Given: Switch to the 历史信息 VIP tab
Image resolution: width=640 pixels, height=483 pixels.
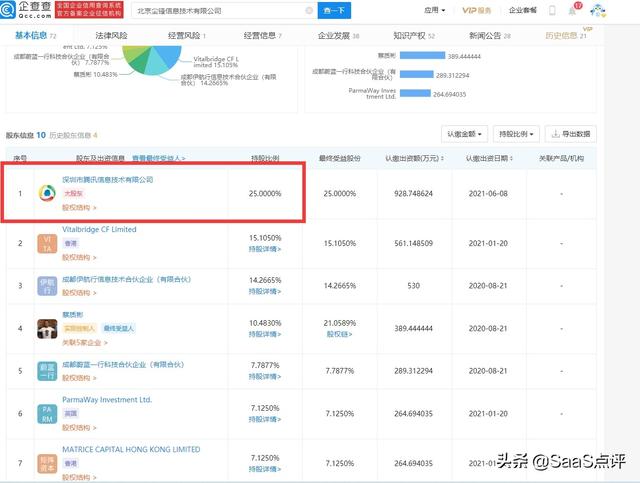Looking at the screenshot, I should (x=566, y=36).
